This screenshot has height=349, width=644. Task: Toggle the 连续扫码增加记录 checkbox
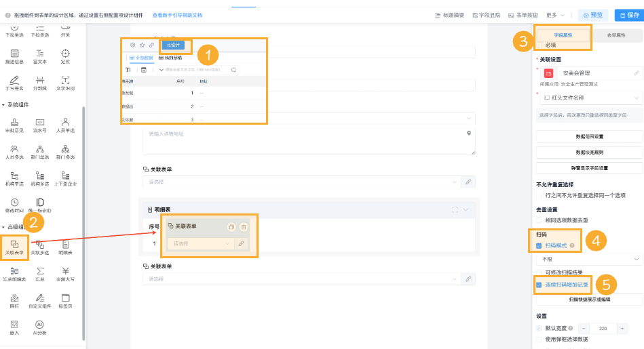coord(539,285)
